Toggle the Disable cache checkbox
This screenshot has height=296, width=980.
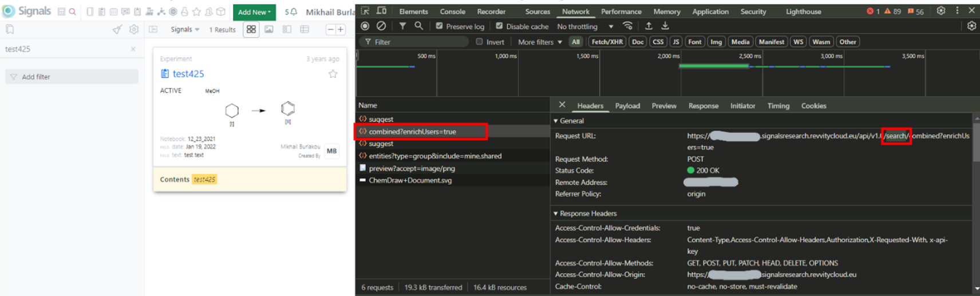tap(499, 26)
